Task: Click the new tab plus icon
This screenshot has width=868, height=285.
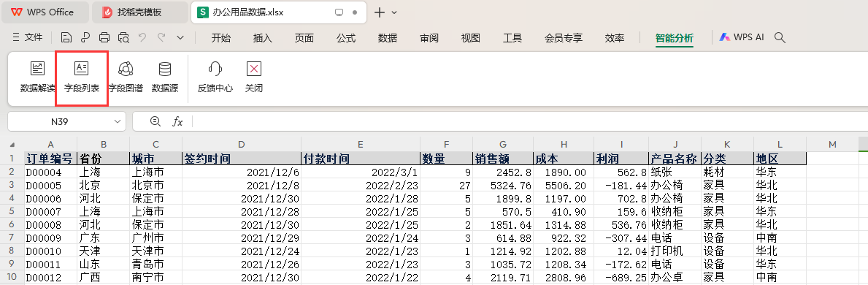Action: click(x=380, y=12)
